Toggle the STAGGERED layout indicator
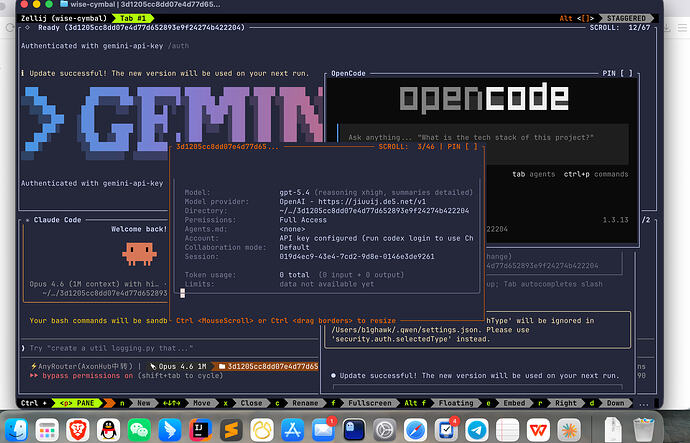Screen dimensions: 690x443 (626, 18)
